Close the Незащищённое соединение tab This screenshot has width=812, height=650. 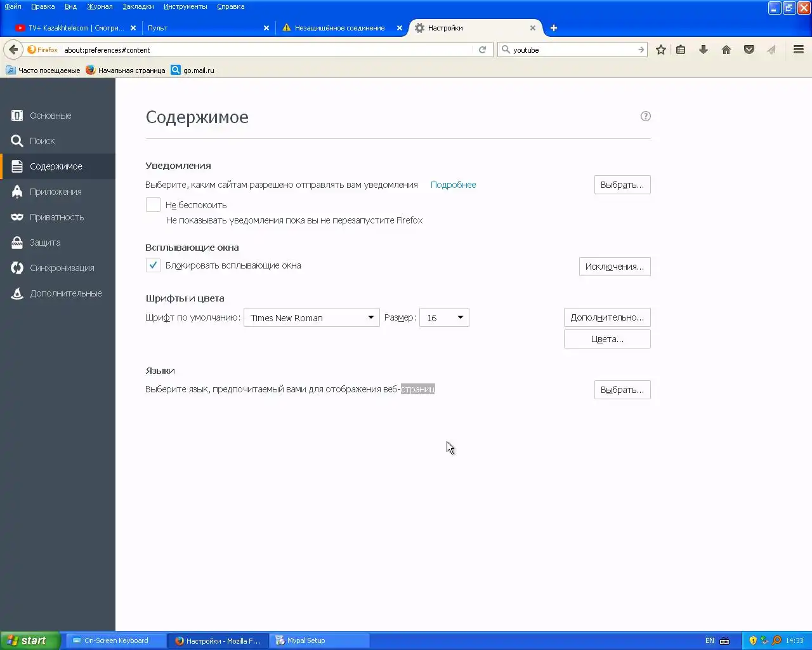400,28
